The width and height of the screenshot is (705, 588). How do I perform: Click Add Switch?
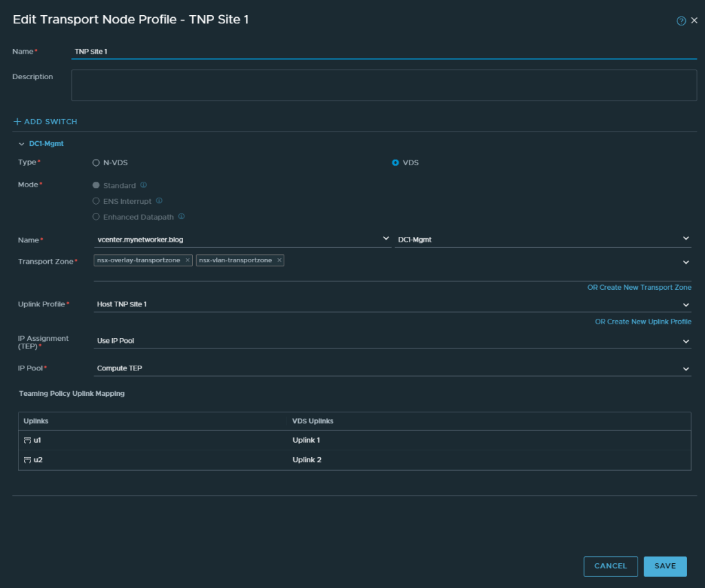[45, 122]
